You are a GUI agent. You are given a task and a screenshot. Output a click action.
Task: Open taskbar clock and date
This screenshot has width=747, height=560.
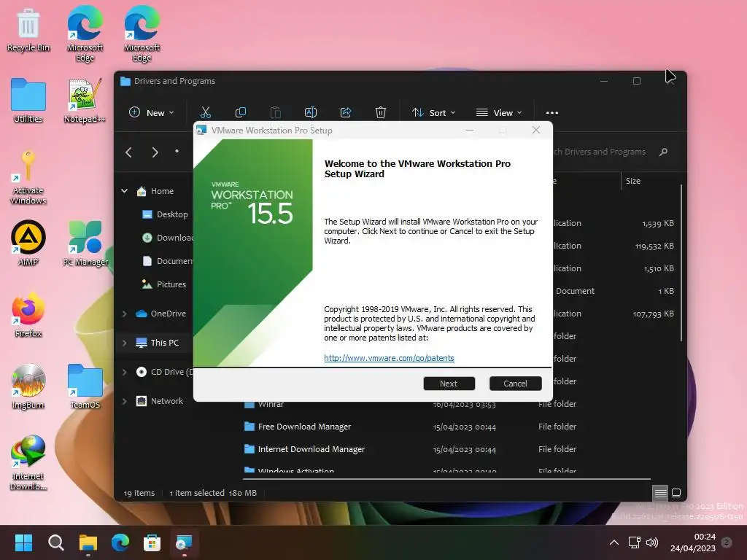693,542
